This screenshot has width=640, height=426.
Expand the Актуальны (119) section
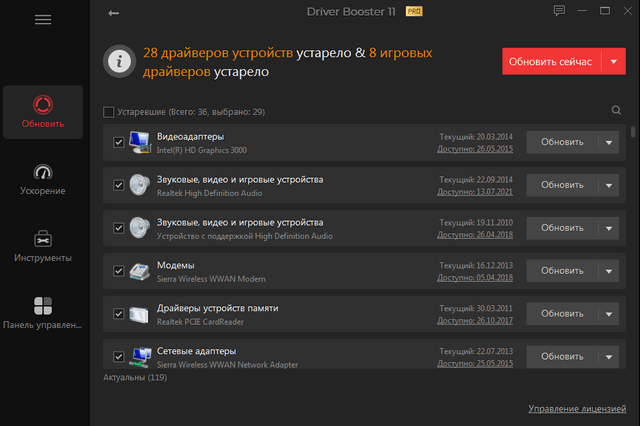tap(135, 377)
